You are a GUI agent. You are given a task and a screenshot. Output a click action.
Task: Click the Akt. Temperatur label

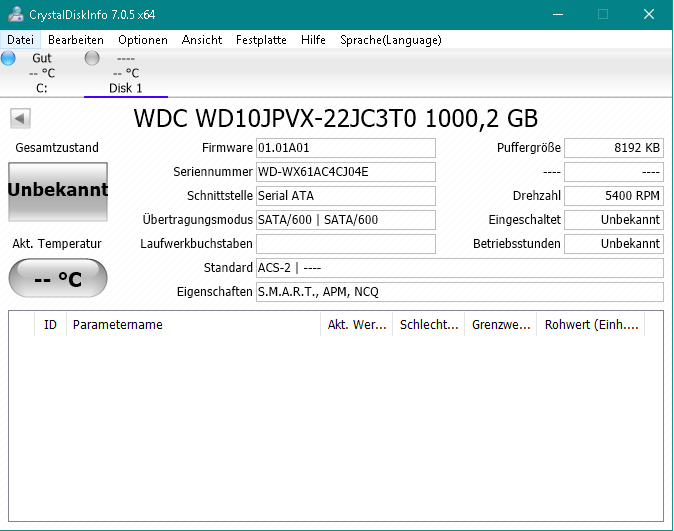[x=57, y=244]
